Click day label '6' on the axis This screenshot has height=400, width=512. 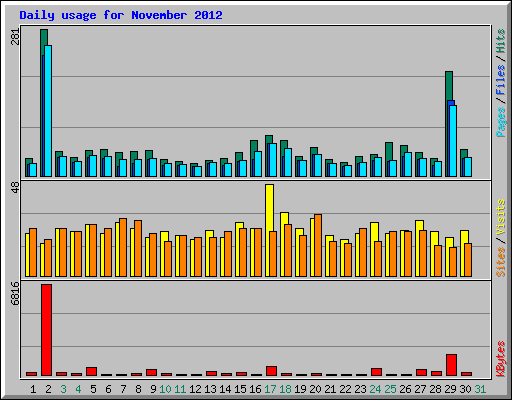pos(108,389)
